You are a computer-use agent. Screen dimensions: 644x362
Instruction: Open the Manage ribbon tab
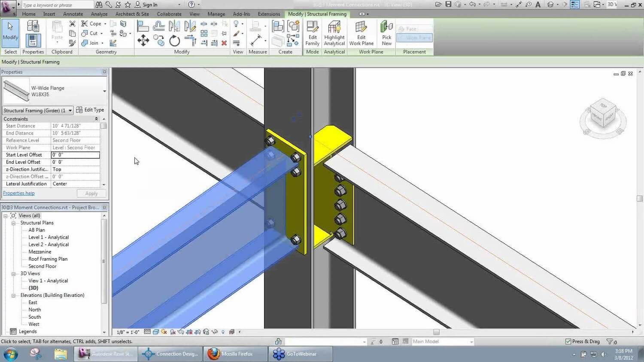[216, 14]
